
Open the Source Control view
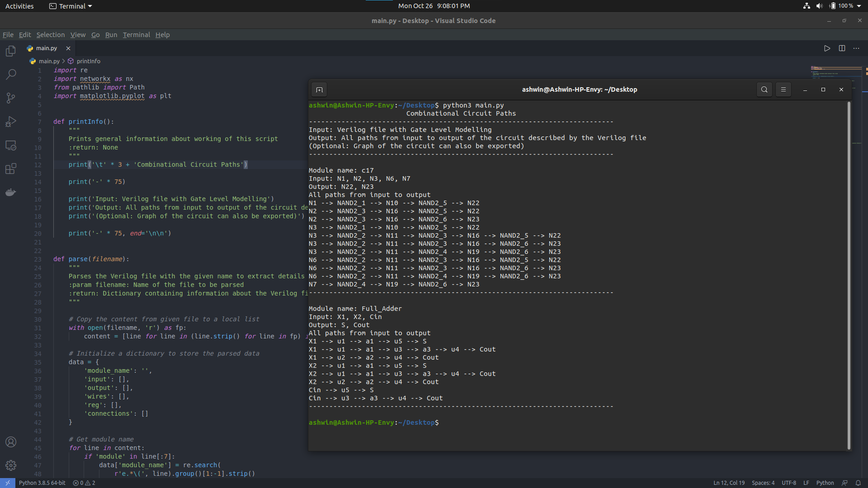coord(11,98)
